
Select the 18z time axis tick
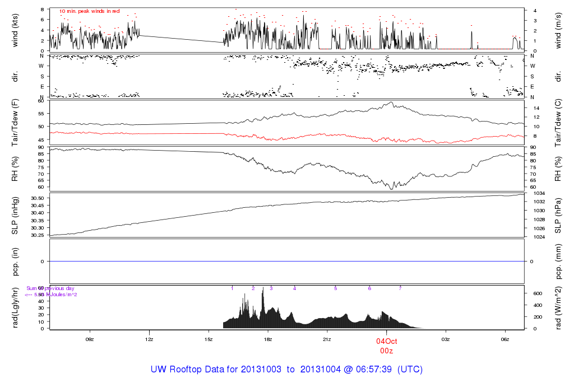267,339
